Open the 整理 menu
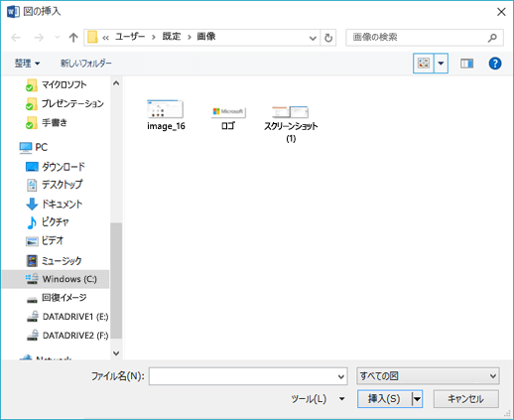 coord(27,63)
